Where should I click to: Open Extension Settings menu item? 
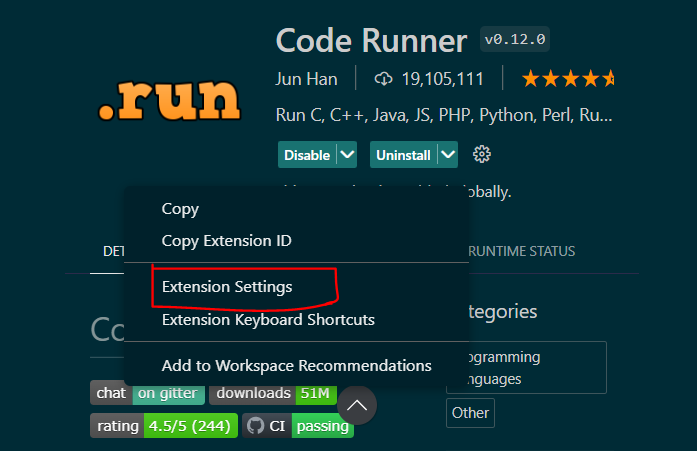296,287
